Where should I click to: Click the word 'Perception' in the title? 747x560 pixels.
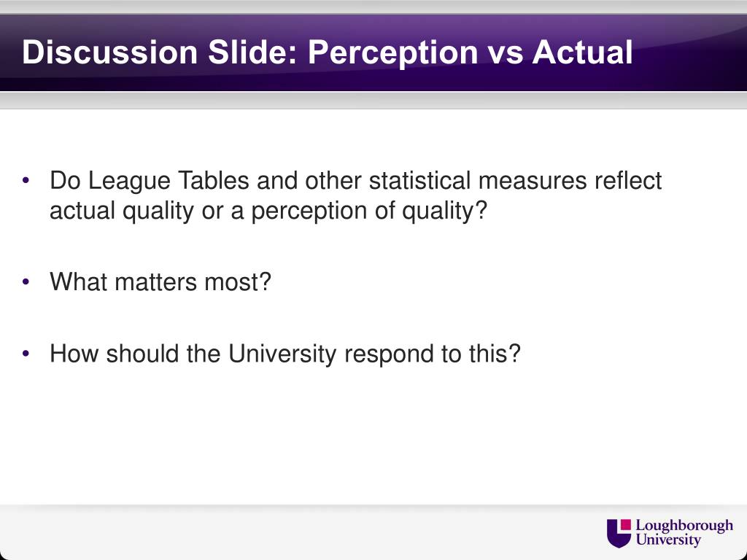coord(392,52)
